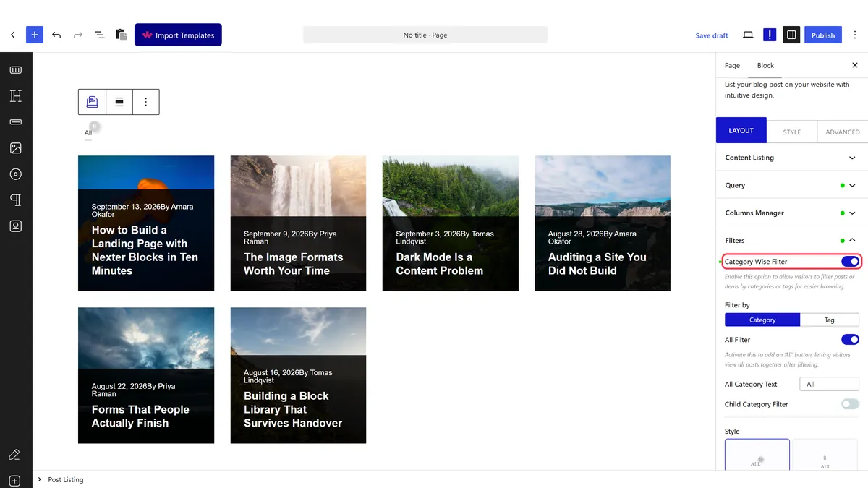Viewport: 868px width, 488px height.
Task: Click the 'September 13, 2026By Amara Okafor' text
Action: [x=142, y=210]
